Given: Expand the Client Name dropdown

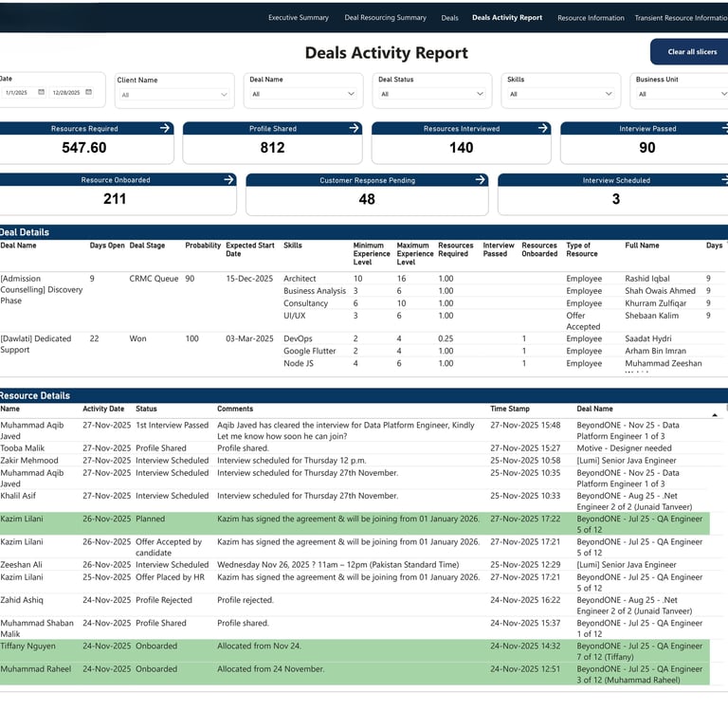Looking at the screenshot, I should coord(174,95).
